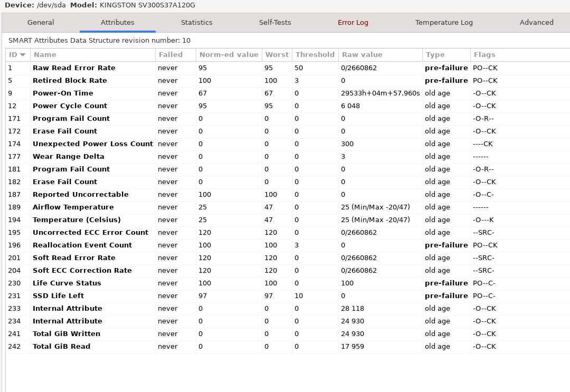Select the Temperature (Celsius) row
This screenshot has width=570, height=392.
pyautogui.click(x=288, y=220)
